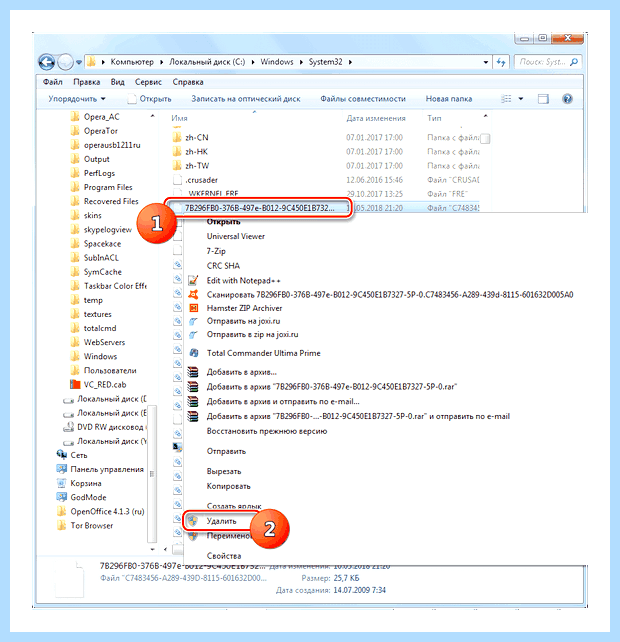
Task: Select Вырезать from the context menu
Action: [224, 471]
